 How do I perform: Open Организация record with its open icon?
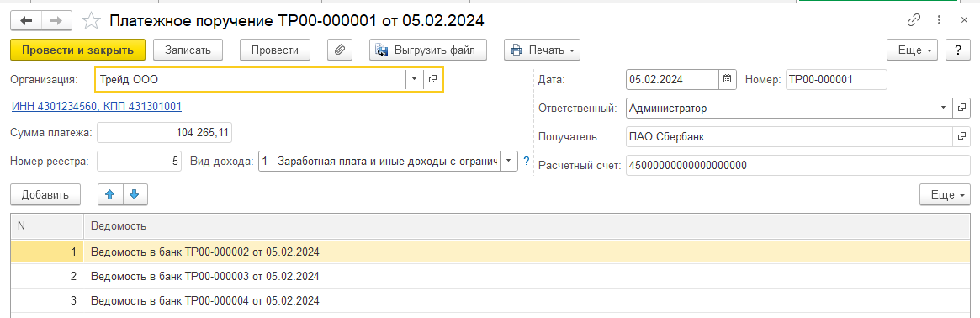coord(432,79)
